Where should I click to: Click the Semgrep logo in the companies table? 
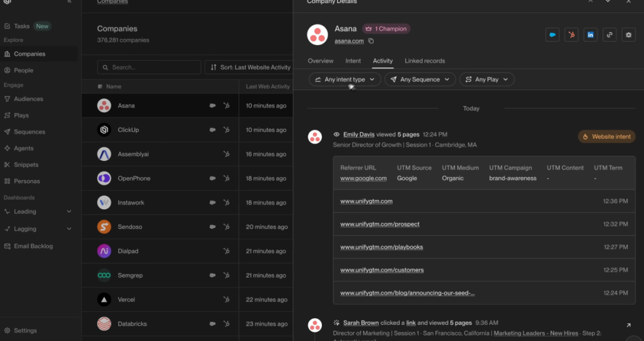[x=104, y=275]
